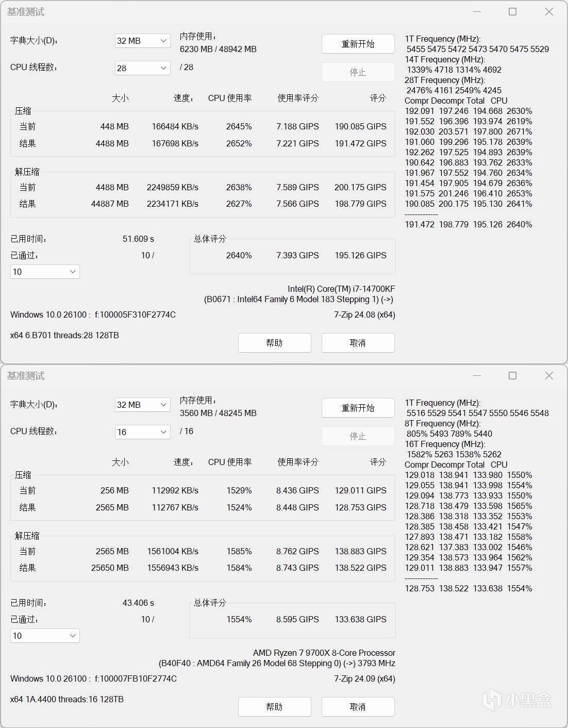Click Intel(R) Core(TM) i7-14700KF processor text
This screenshot has height=728, width=568.
click(341, 289)
